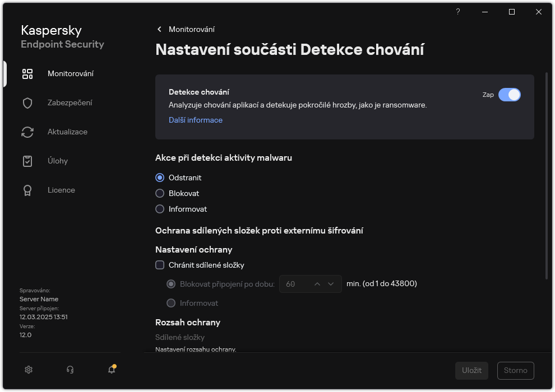Screen dimensions: 555x392
Task: Enable the Chránit sdílené složky checkbox
Action: click(160, 265)
